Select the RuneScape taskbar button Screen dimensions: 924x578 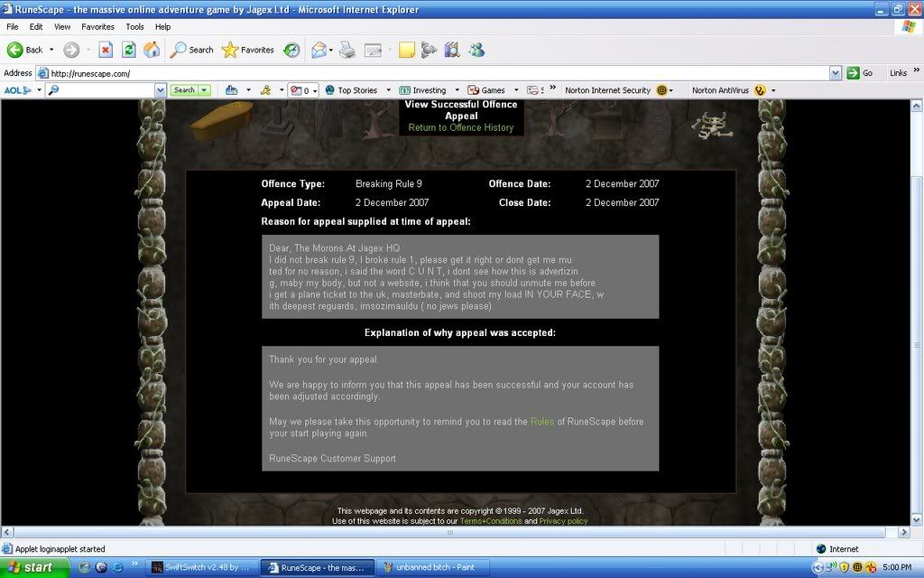317,567
